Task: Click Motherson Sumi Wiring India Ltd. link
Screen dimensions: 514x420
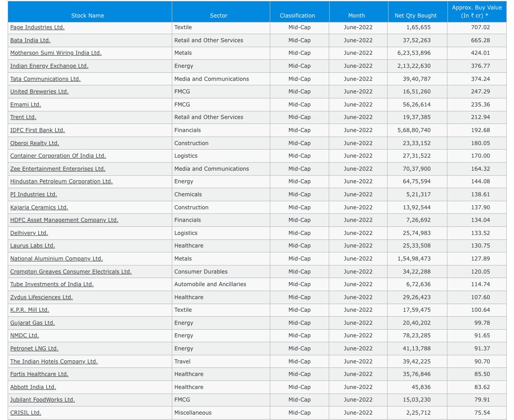Action: tap(56, 53)
